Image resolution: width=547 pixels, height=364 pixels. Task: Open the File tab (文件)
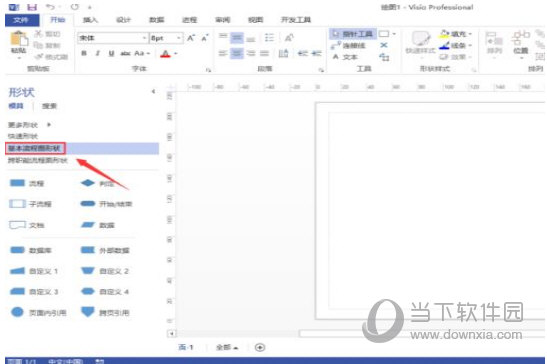click(x=22, y=20)
